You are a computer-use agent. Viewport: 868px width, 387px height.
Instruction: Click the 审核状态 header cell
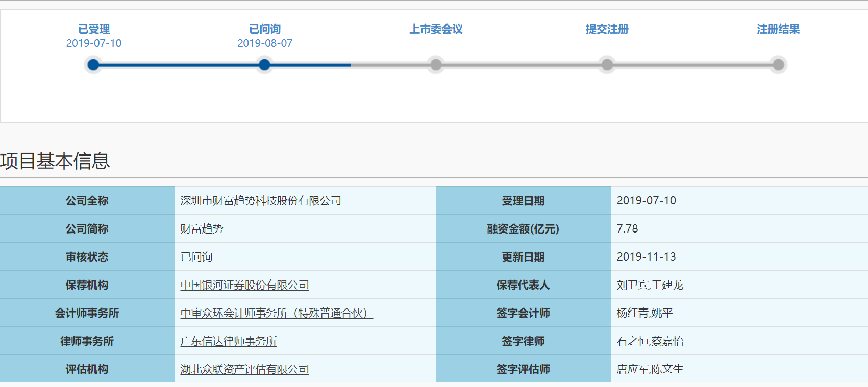(x=87, y=256)
